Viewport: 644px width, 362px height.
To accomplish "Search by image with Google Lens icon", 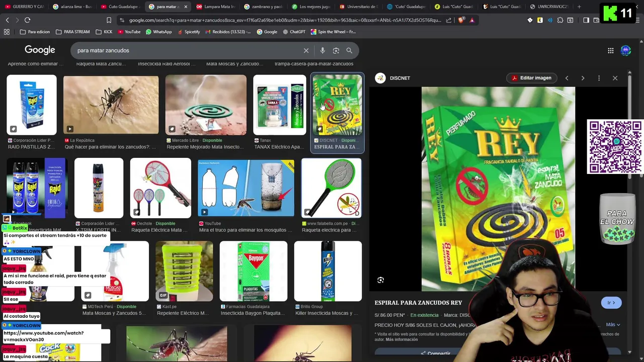I will 336,50.
